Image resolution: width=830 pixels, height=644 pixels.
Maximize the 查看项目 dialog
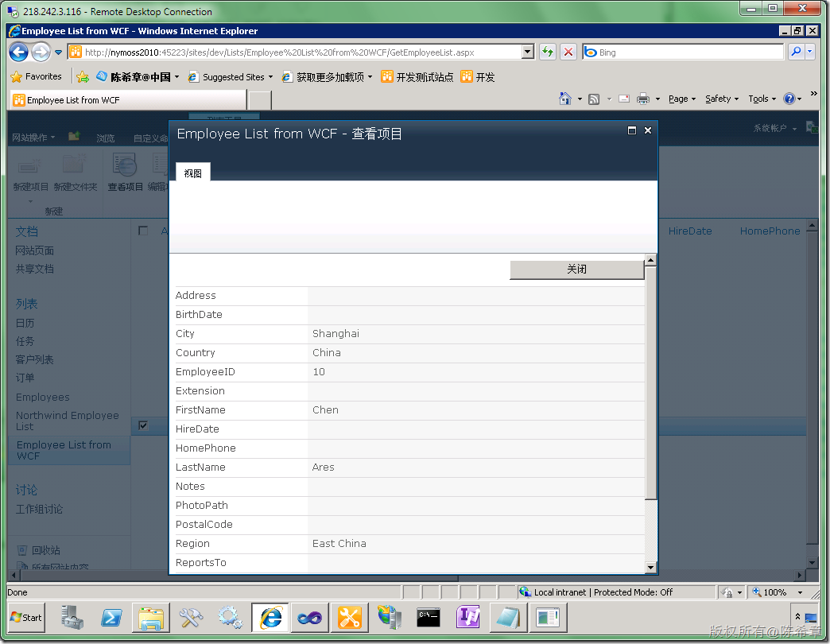point(631,130)
